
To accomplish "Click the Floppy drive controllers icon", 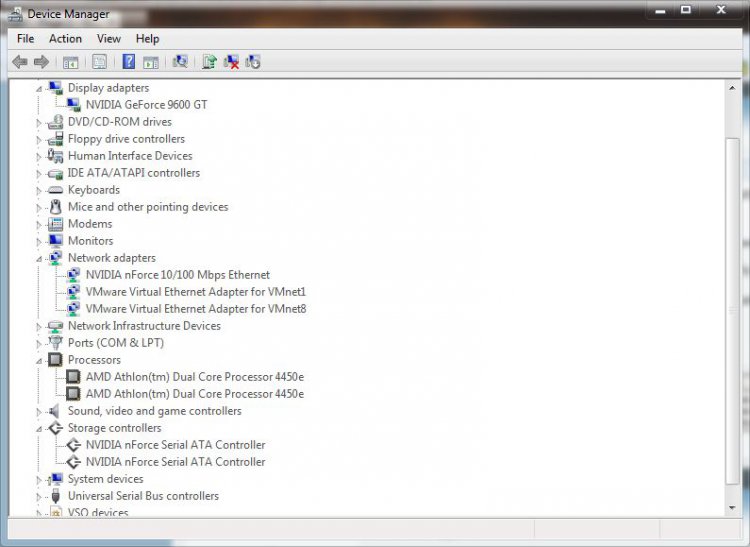I will click(55, 139).
